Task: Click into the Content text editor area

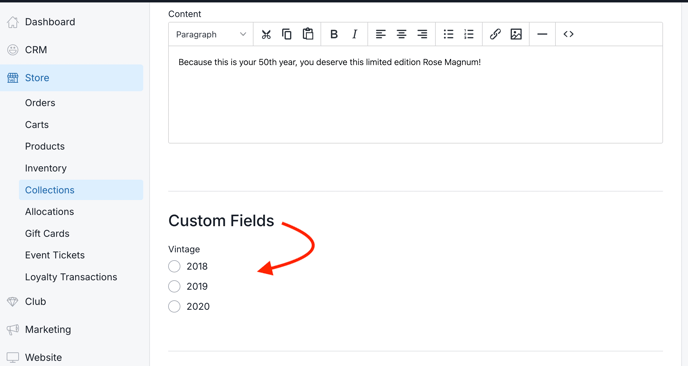Action: click(x=415, y=95)
